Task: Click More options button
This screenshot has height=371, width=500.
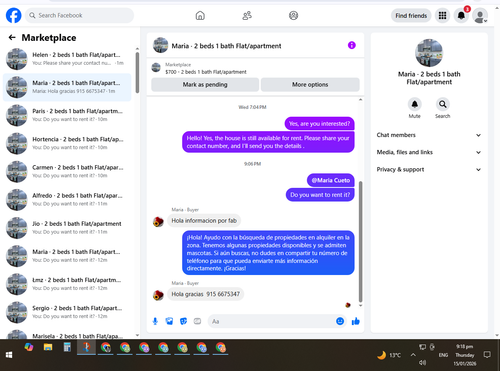Action: point(310,85)
